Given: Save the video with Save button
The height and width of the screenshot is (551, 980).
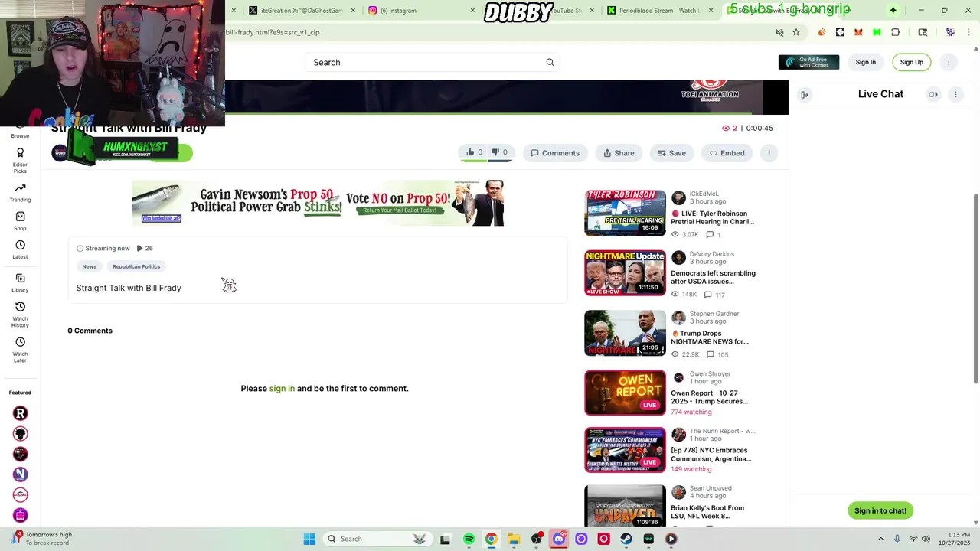Looking at the screenshot, I should 671,153.
